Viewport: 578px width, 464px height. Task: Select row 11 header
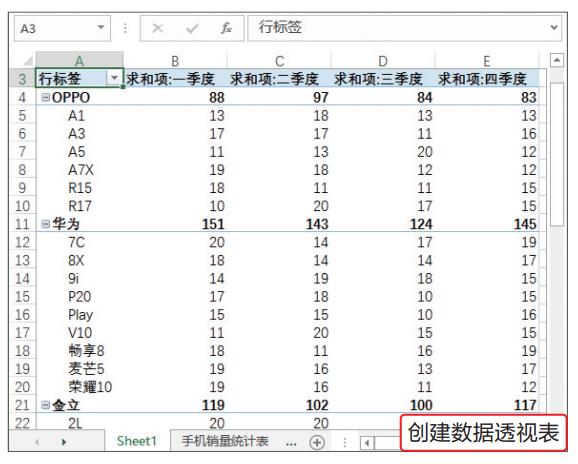click(22, 224)
